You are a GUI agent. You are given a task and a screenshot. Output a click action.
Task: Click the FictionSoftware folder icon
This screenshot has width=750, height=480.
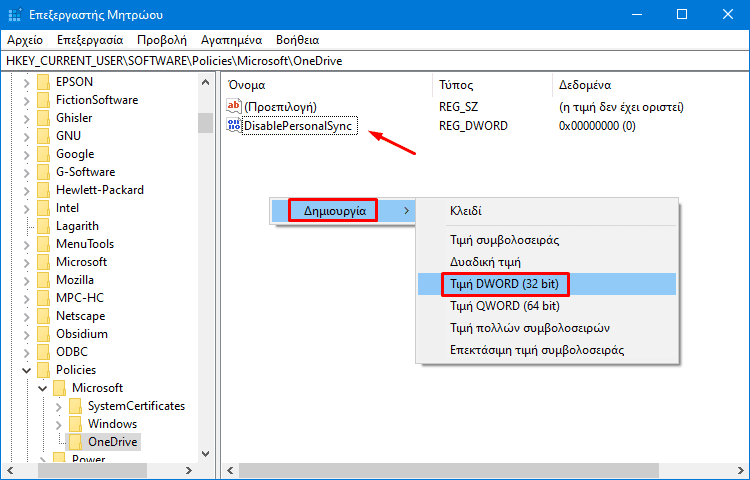coord(44,100)
